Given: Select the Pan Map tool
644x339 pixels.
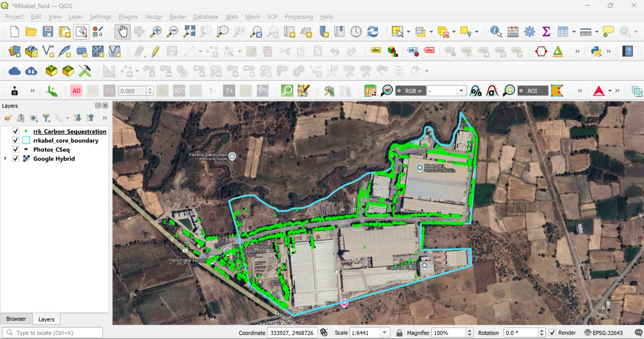Looking at the screenshot, I should coord(122,32).
